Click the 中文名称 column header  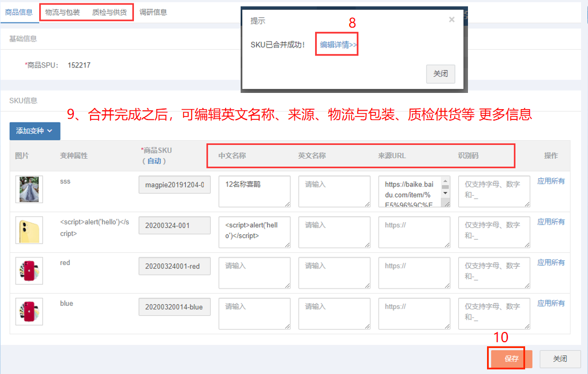tap(232, 156)
